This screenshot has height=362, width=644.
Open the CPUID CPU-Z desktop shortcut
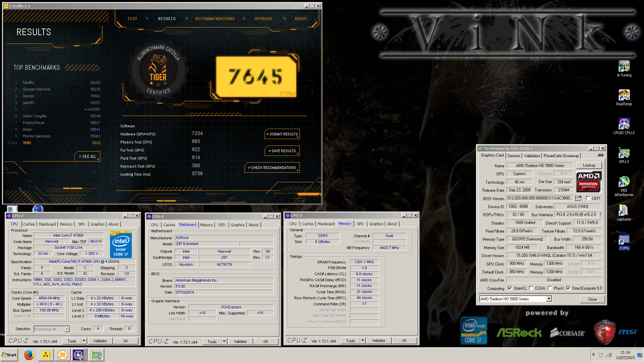pos(624,126)
